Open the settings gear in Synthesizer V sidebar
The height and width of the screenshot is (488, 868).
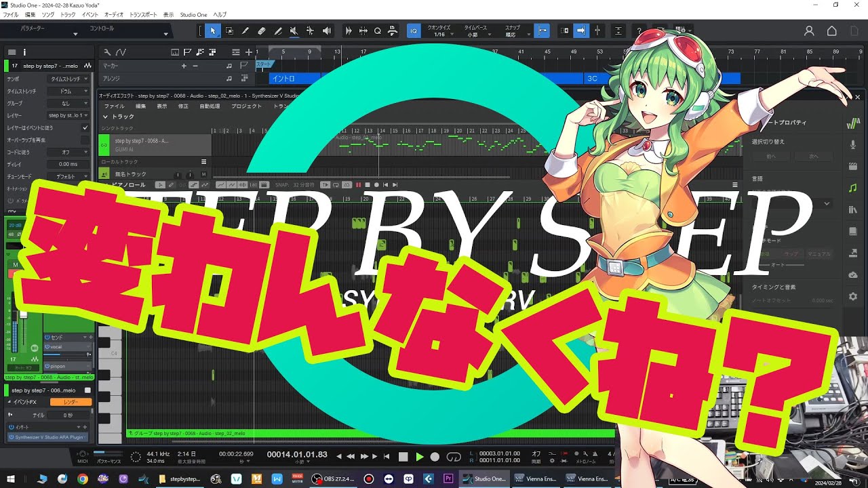[853, 296]
